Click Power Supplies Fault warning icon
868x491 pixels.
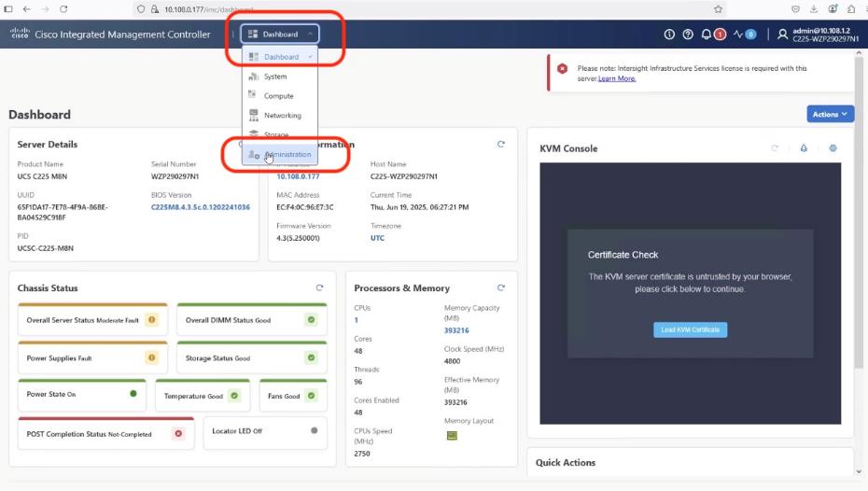click(x=152, y=358)
